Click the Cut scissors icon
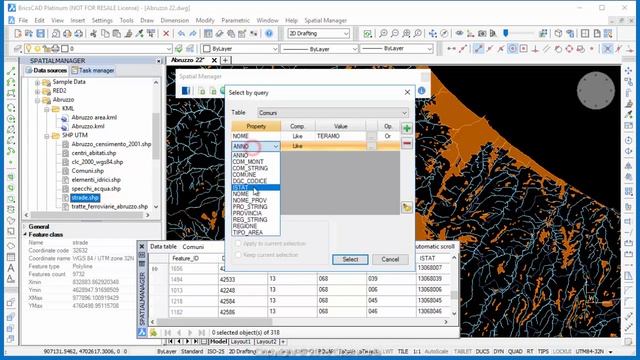This screenshot has height=360, width=640. pos(93,33)
